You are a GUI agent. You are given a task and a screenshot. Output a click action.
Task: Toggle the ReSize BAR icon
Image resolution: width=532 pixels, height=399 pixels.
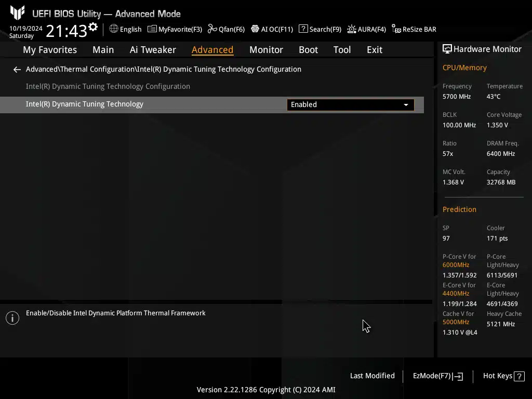click(396, 29)
